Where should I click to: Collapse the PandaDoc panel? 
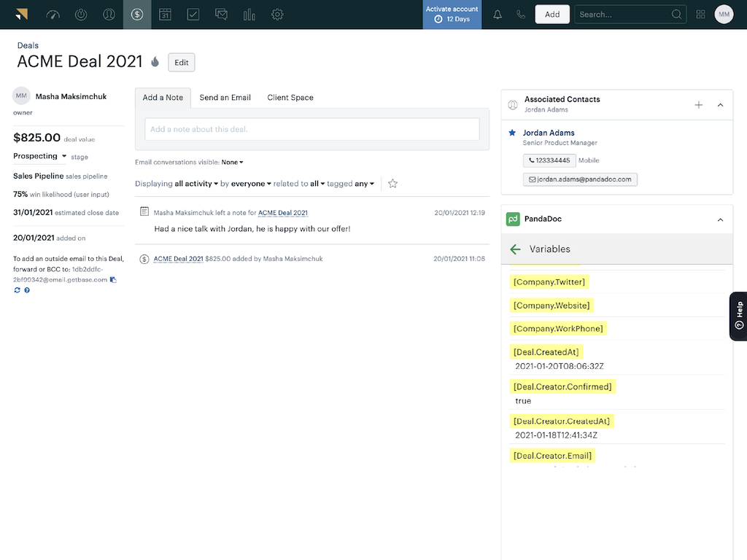pyautogui.click(x=720, y=219)
